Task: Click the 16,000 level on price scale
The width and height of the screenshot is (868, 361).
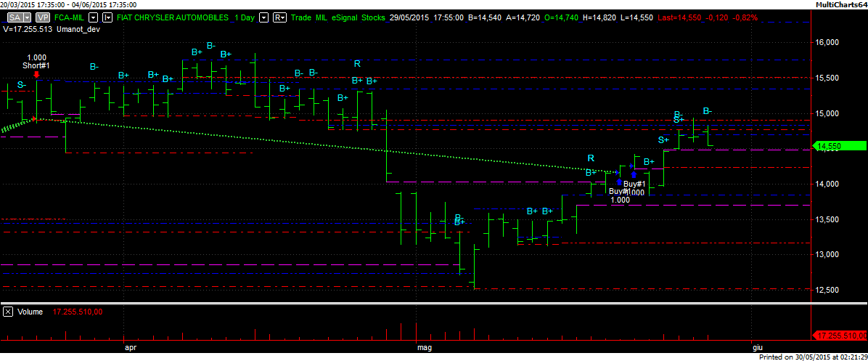Action: click(827, 43)
